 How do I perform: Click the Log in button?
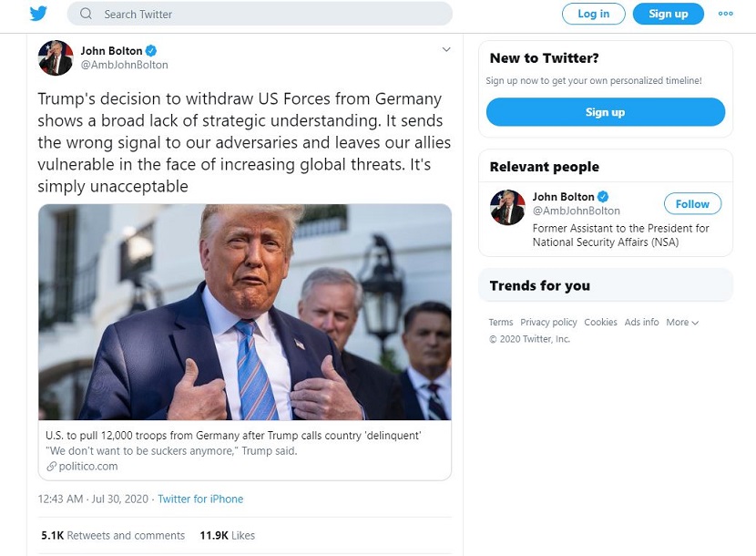click(593, 14)
